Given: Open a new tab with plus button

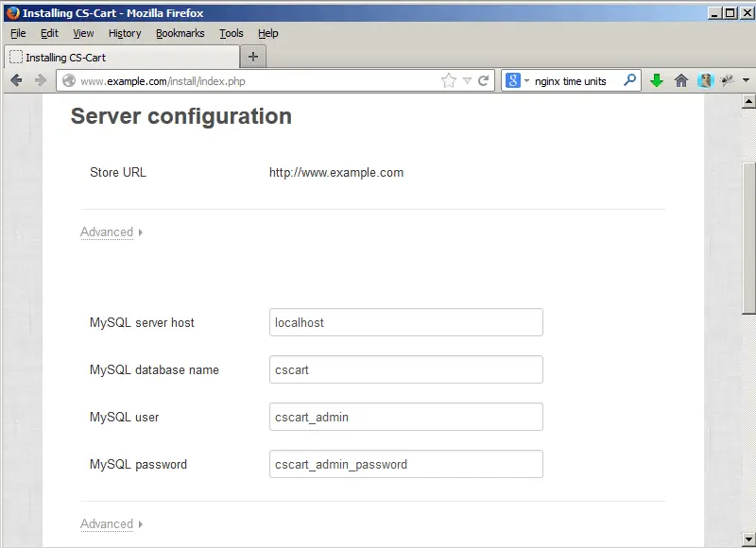Looking at the screenshot, I should [253, 57].
